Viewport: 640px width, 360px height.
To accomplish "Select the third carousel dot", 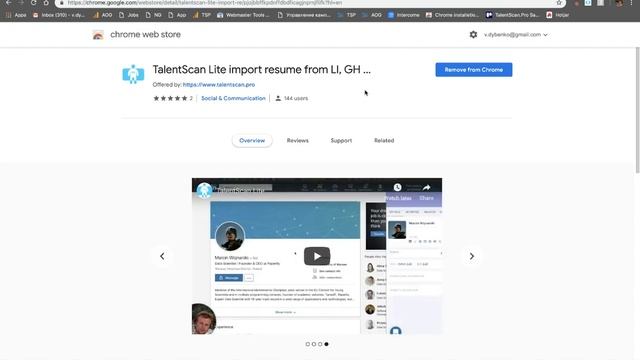I will [x=320, y=344].
